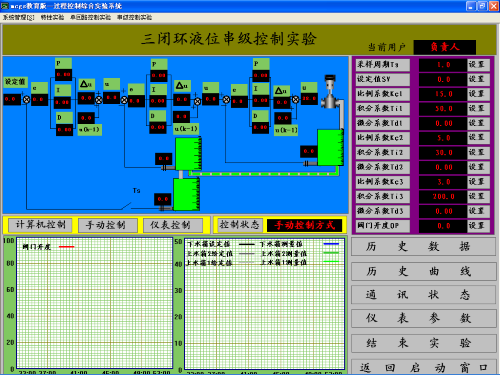Open the 串级控制实验 menu
Screen dimensions: 500x375
click(x=134, y=17)
